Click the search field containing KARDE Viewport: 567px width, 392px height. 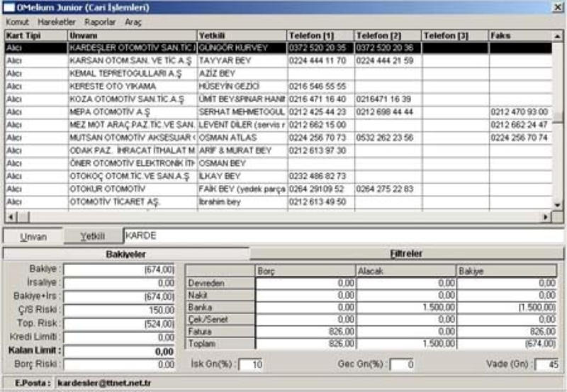[344, 236]
